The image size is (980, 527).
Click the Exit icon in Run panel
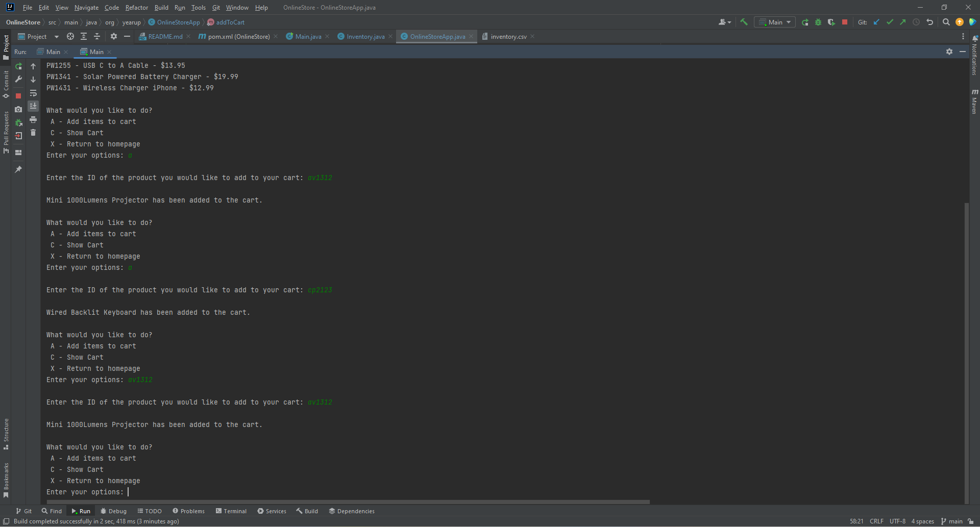pyautogui.click(x=18, y=136)
